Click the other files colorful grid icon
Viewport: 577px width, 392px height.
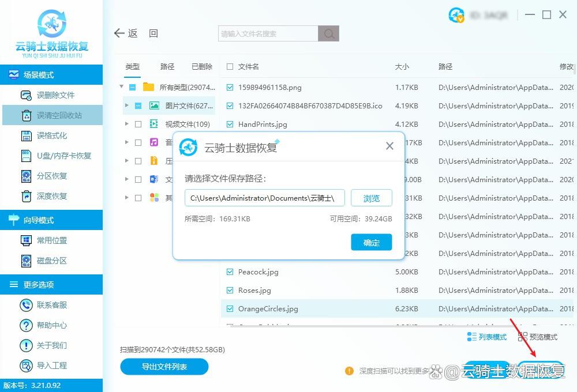pyautogui.click(x=154, y=198)
